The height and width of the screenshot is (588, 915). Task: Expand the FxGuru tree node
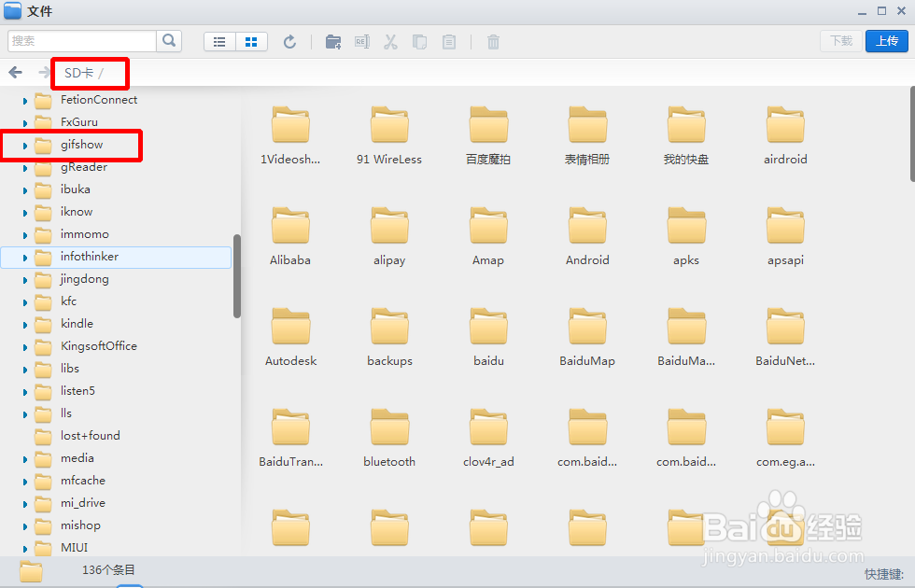pyautogui.click(x=24, y=123)
